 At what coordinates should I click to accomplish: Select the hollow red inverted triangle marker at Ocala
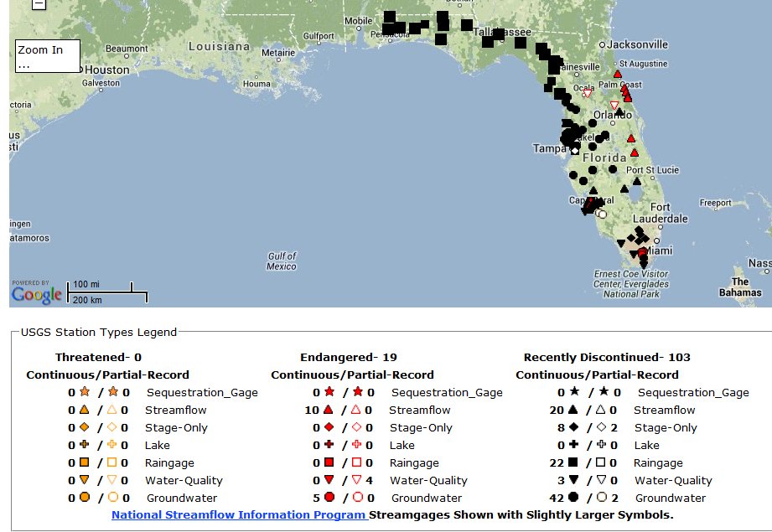(588, 94)
